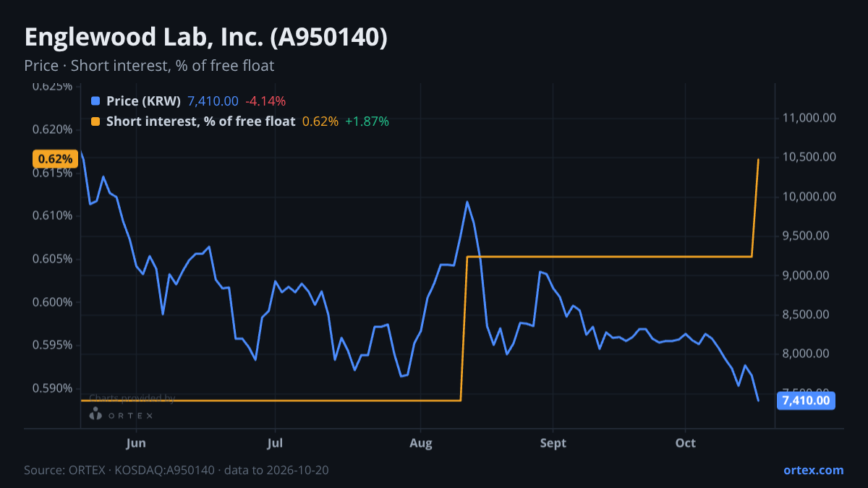The image size is (868, 488).
Task: Click the Price · Short interest subtitle
Action: pyautogui.click(x=149, y=66)
